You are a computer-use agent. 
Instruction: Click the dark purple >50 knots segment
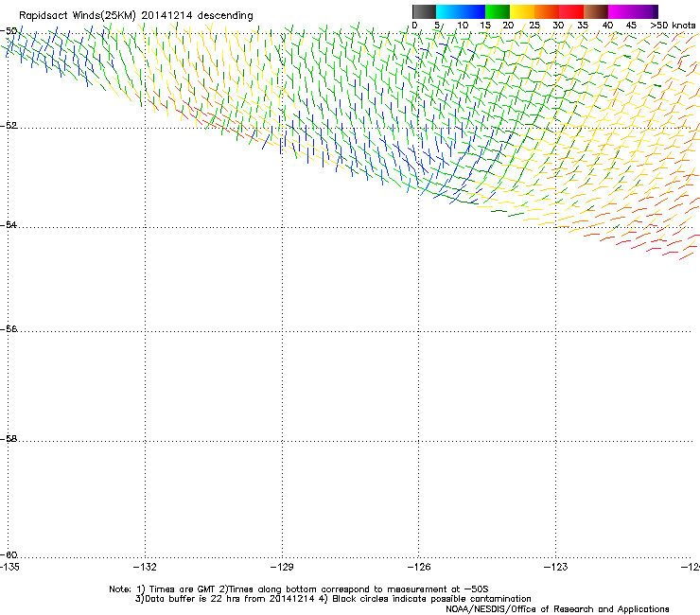(656, 11)
